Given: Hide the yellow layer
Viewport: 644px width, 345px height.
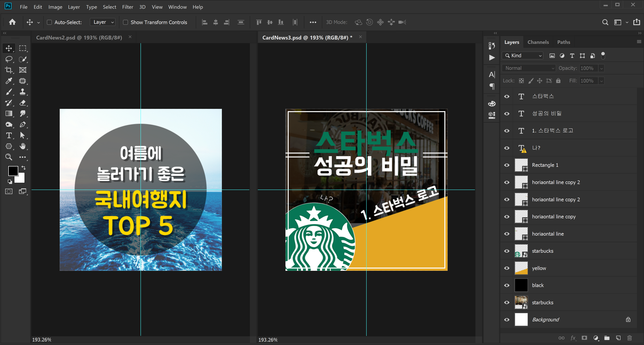Looking at the screenshot, I should point(507,268).
